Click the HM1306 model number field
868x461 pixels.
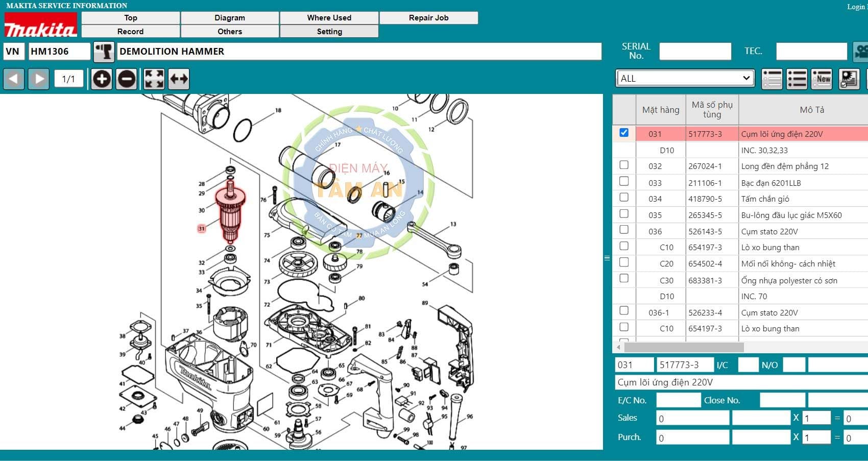pos(59,52)
